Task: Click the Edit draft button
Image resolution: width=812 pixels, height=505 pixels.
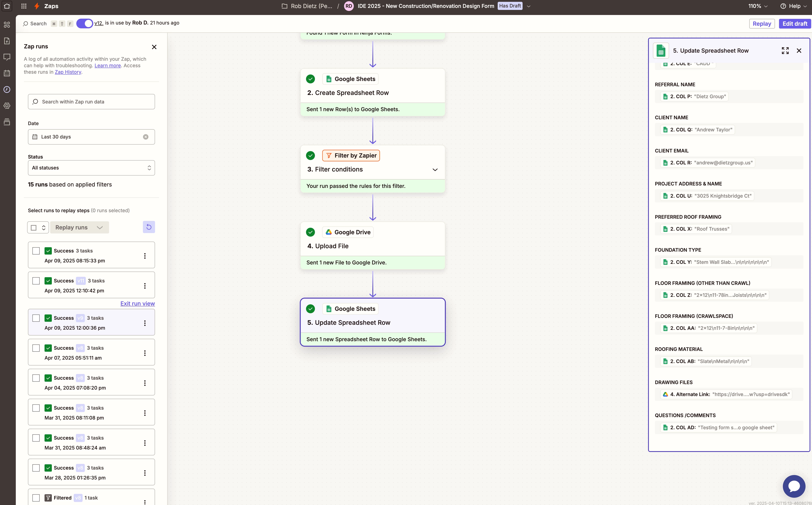Action: click(x=795, y=24)
